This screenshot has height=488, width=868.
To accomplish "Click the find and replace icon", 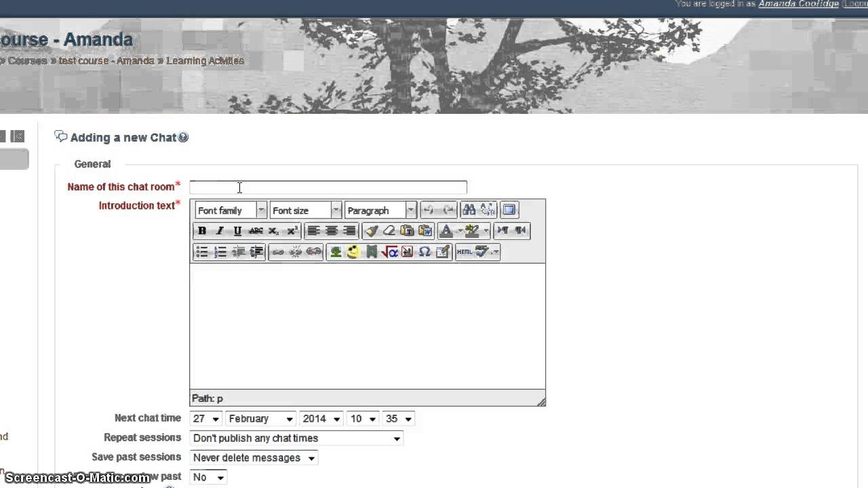I will pyautogui.click(x=488, y=210).
